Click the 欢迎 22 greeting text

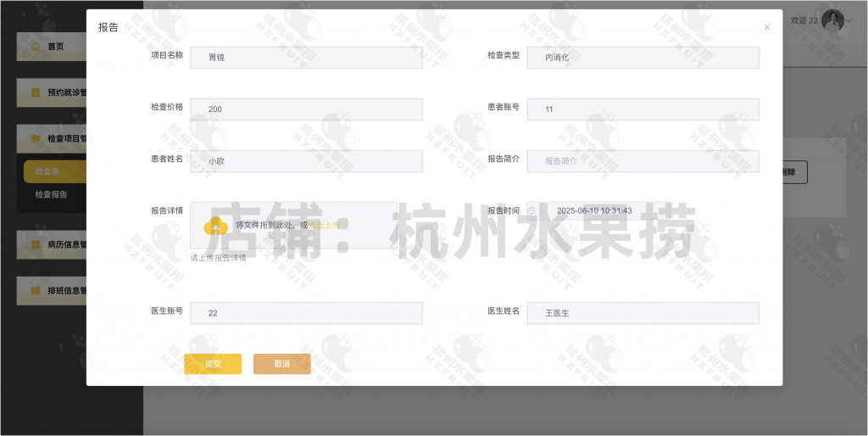[x=804, y=20]
